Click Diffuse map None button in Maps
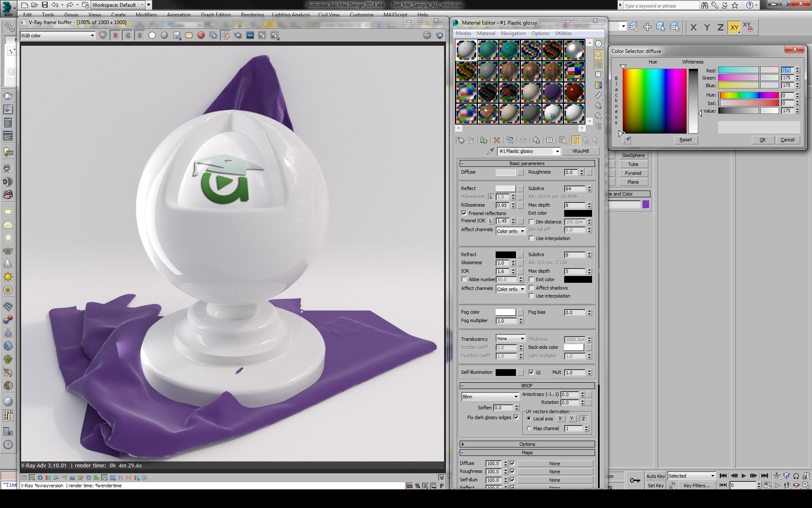This screenshot has height=508, width=812. click(x=554, y=464)
